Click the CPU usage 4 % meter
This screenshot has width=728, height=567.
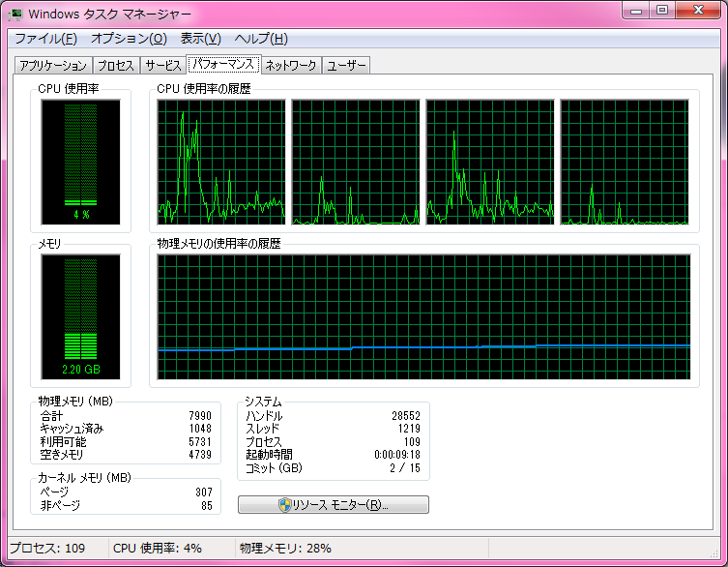(81, 162)
